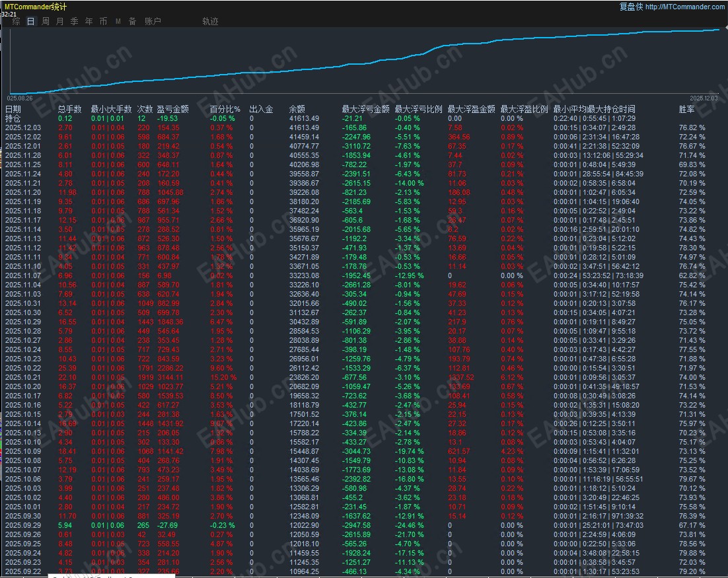Click the 2025.10.21 date row
Image resolution: width=728 pixels, height=578 pixels.
point(22,377)
